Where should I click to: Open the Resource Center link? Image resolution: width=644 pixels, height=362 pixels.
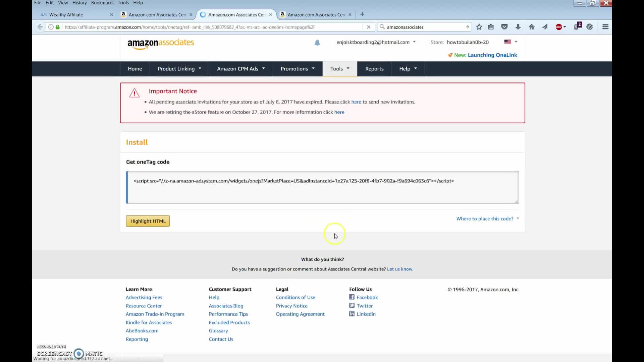[144, 306]
